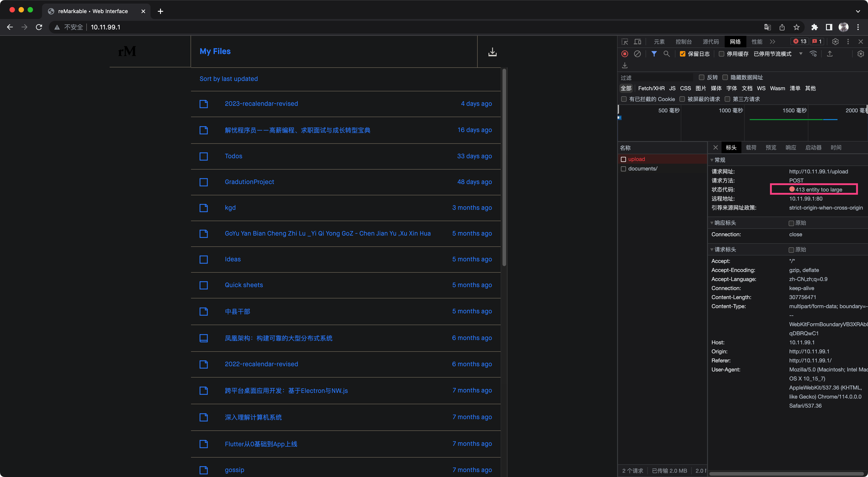
Task: Filter requests by 图片
Action: click(x=701, y=88)
